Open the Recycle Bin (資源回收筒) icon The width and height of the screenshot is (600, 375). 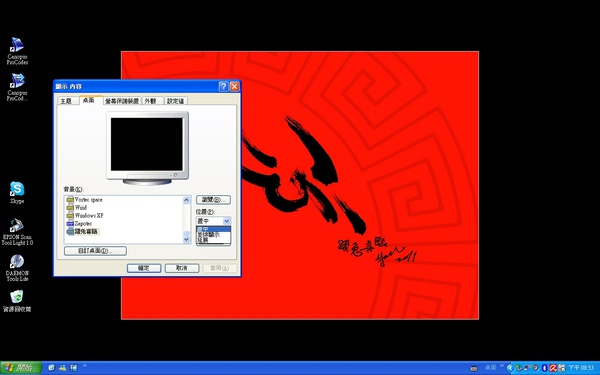(x=17, y=301)
